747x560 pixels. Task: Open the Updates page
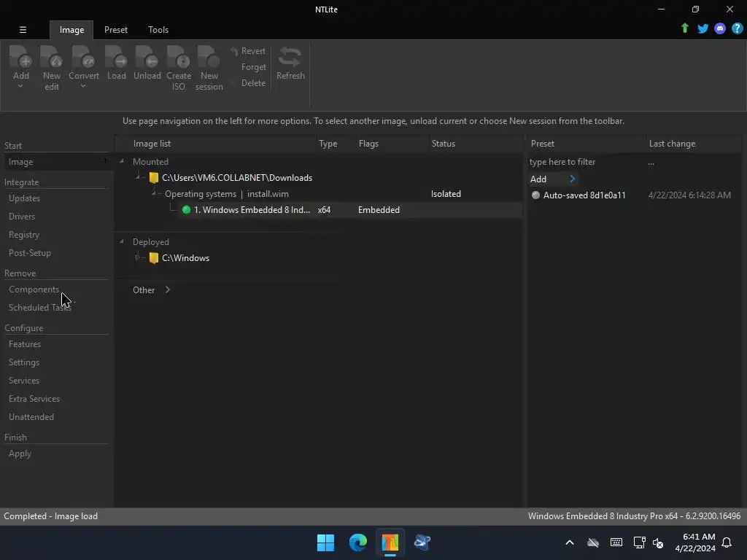point(24,198)
